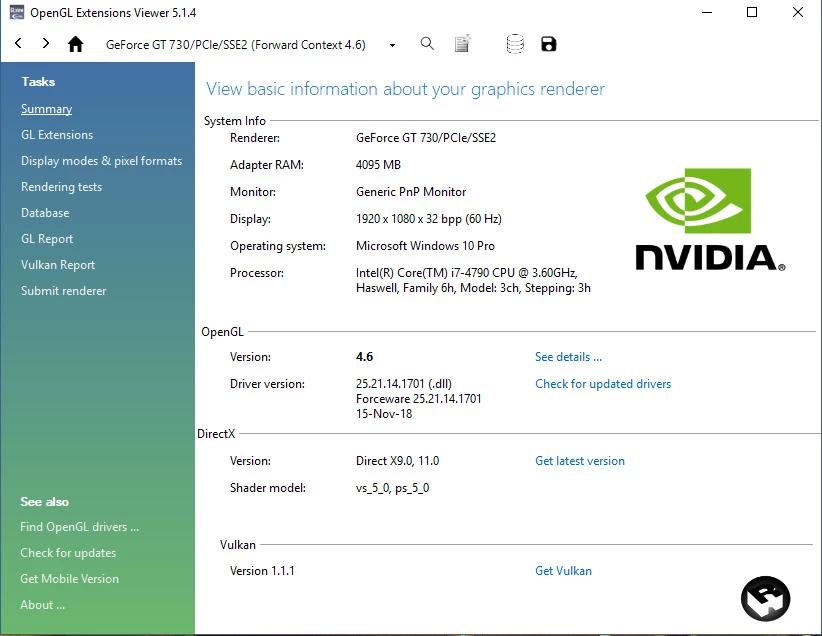The width and height of the screenshot is (822, 636).
Task: Click the report document icon
Action: pos(462,44)
